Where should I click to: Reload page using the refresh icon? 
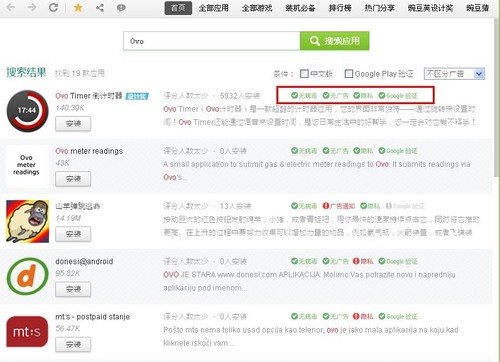coord(53,7)
